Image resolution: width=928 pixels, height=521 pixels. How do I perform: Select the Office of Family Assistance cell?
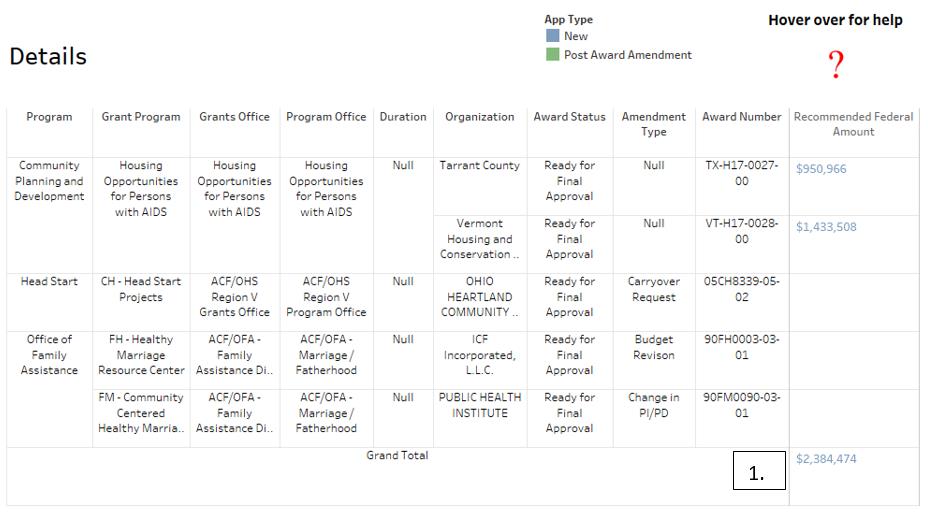click(x=49, y=355)
